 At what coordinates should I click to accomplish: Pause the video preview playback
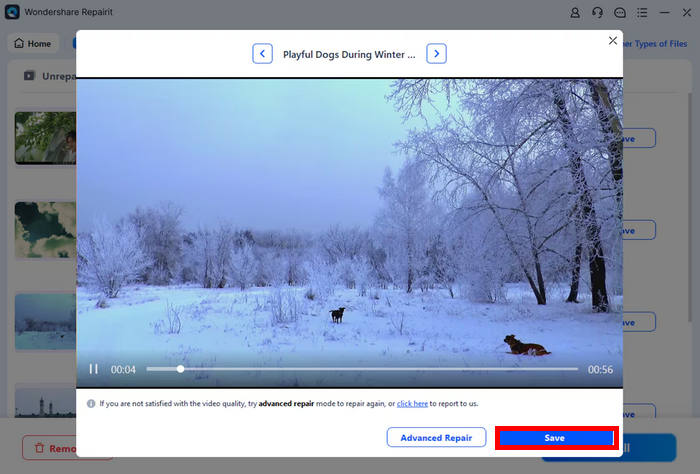[x=93, y=369]
